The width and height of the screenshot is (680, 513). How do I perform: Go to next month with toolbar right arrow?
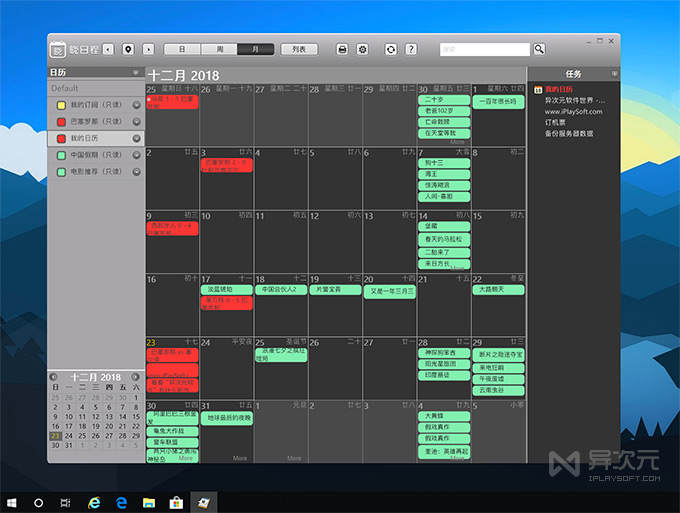pyautogui.click(x=148, y=49)
